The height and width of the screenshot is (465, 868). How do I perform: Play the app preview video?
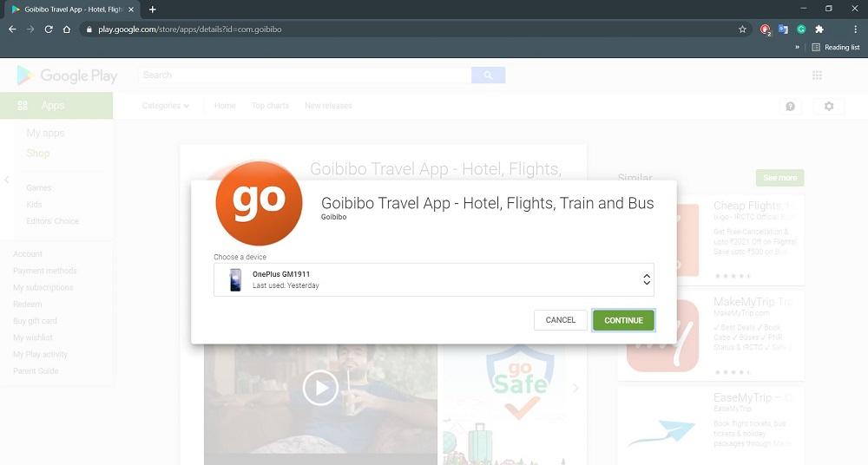click(x=320, y=388)
